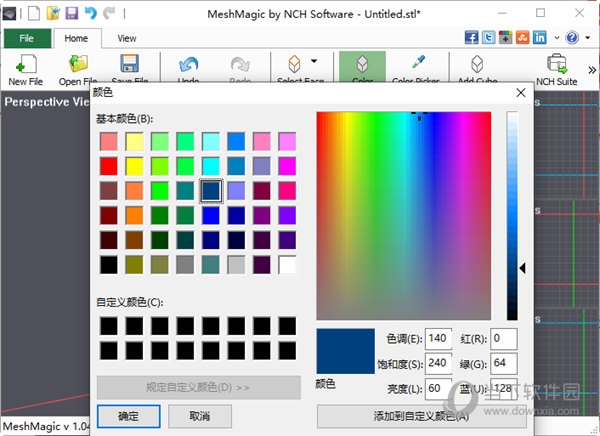This screenshot has width=600, height=436.
Task: Select the pure yellow basic color swatch
Action: [134, 167]
